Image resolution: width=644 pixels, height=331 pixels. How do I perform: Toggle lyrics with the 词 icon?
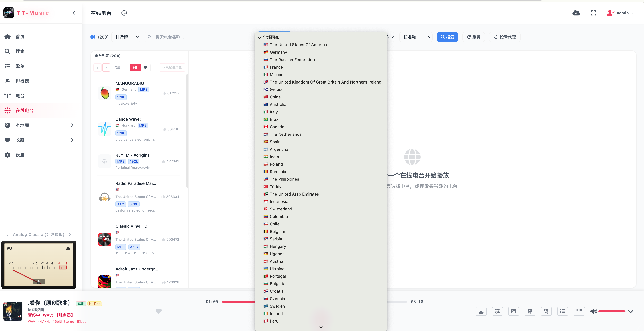pyautogui.click(x=546, y=311)
